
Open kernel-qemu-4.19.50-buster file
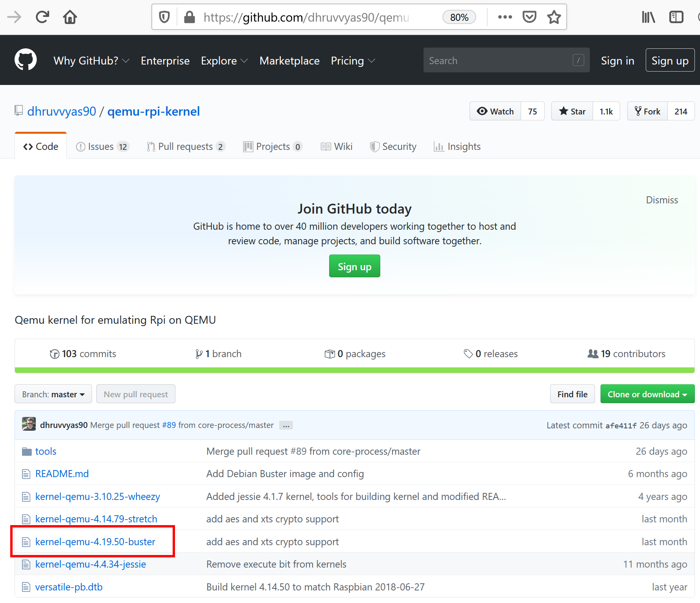(x=95, y=542)
